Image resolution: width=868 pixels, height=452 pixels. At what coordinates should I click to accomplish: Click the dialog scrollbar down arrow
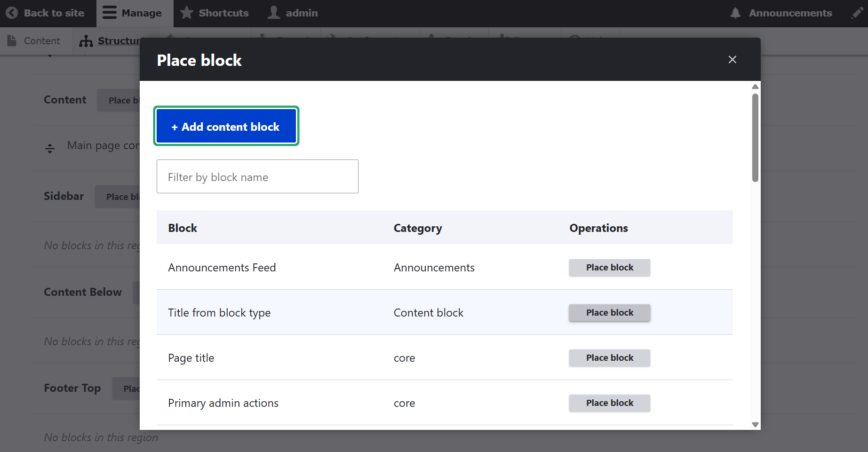(x=755, y=424)
